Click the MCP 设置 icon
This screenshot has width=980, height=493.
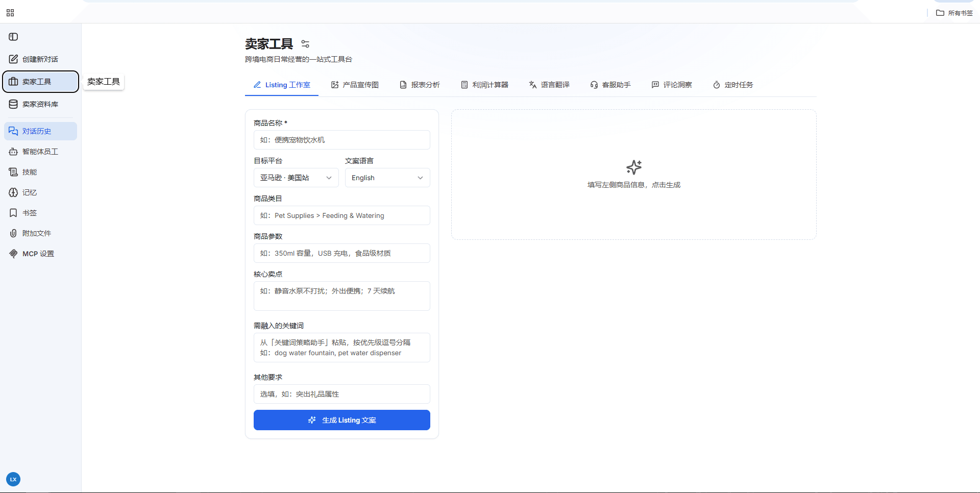point(13,254)
